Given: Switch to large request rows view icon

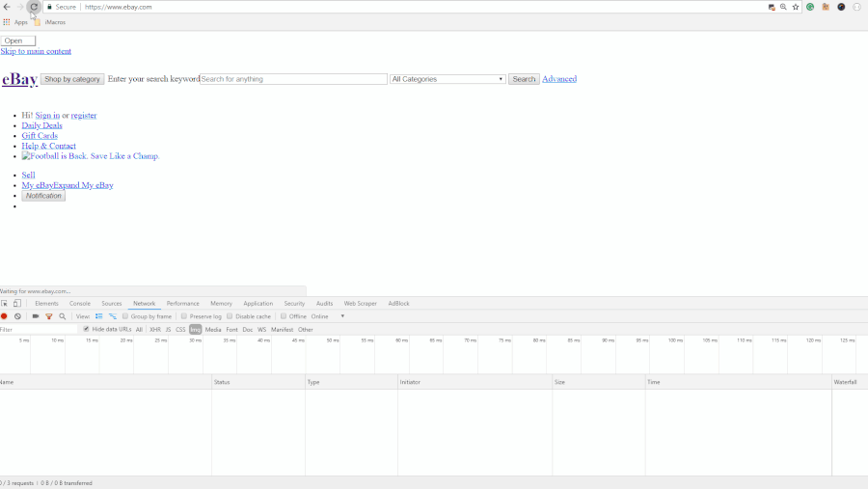Looking at the screenshot, I should 99,316.
